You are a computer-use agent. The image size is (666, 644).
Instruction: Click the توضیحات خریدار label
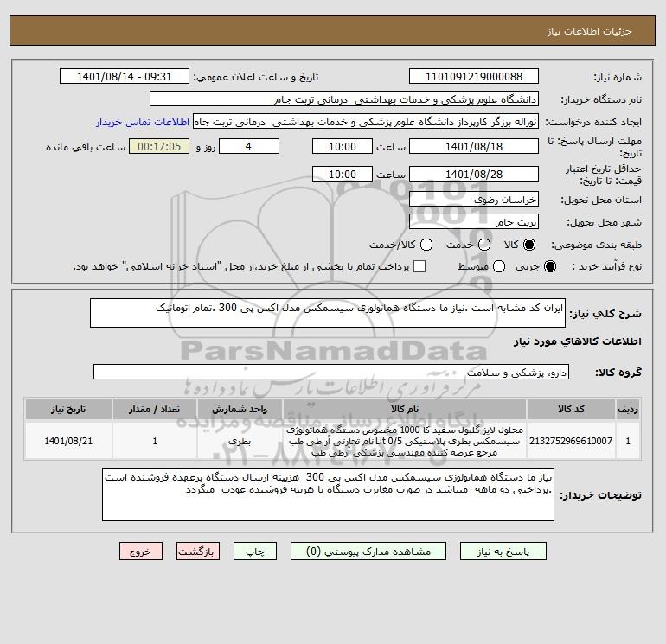[x=600, y=495]
